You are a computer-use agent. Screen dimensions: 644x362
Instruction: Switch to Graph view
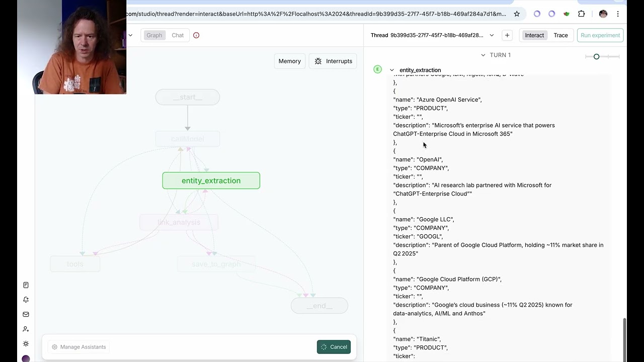154,35
